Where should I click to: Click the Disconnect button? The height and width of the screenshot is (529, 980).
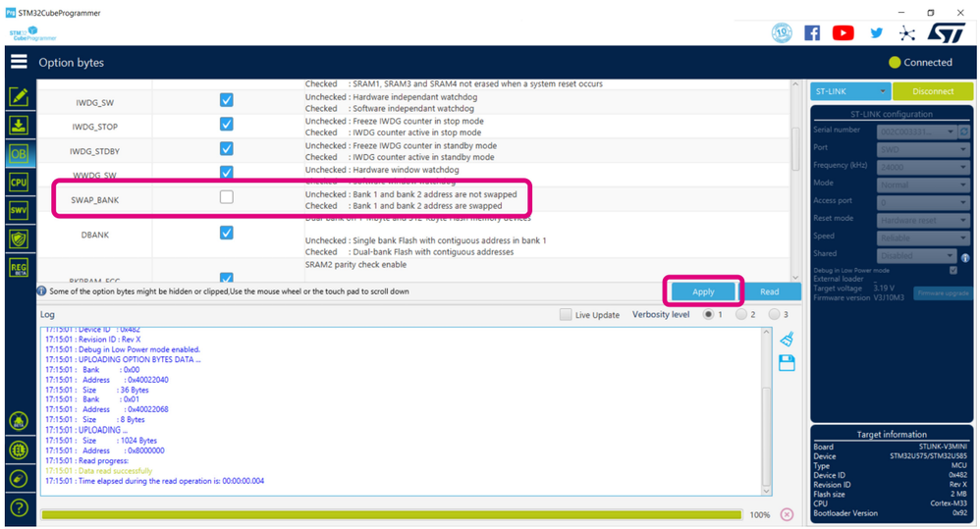tap(933, 91)
